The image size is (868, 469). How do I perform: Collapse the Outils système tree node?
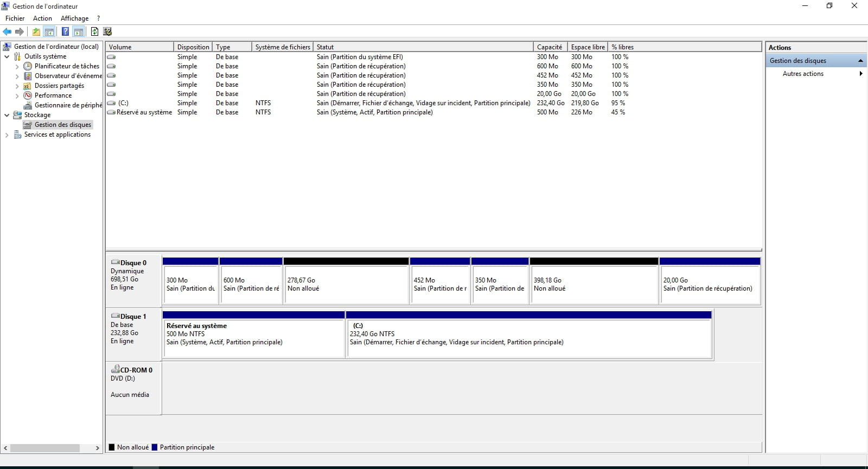[x=7, y=56]
